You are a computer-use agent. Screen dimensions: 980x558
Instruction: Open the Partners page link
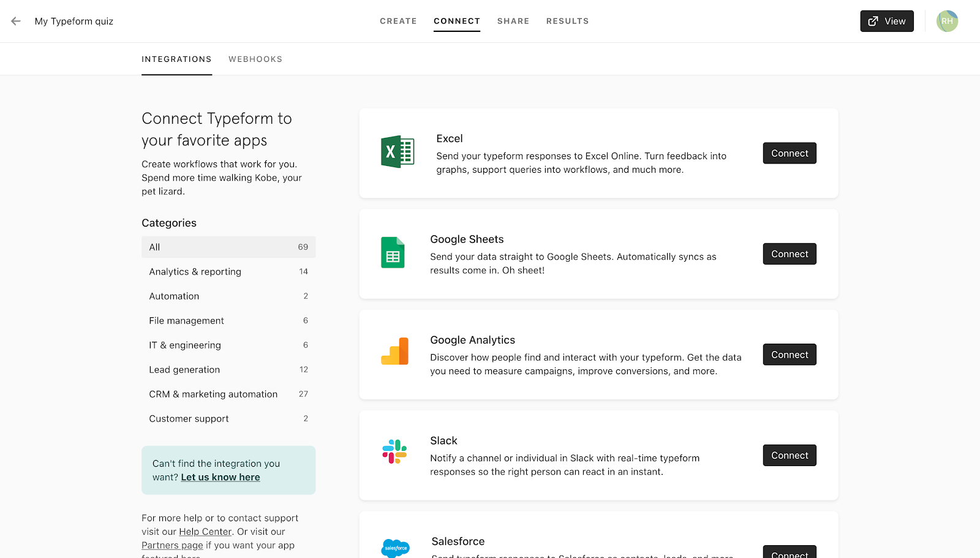[172, 545]
